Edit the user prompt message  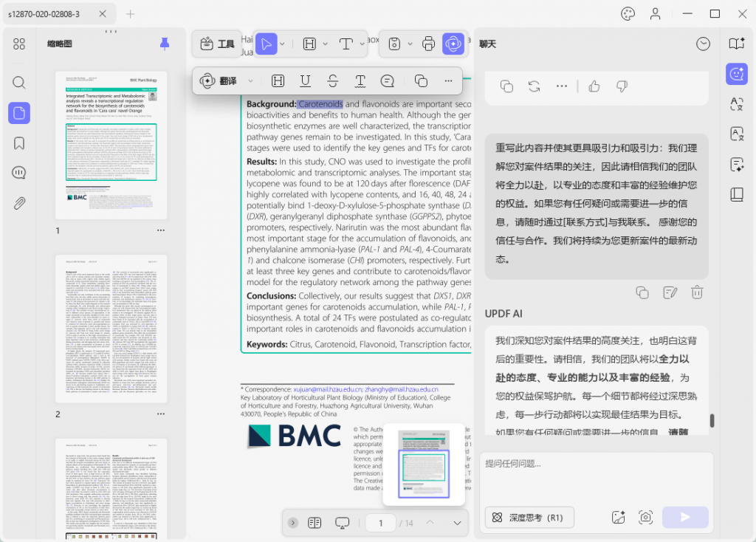click(670, 292)
